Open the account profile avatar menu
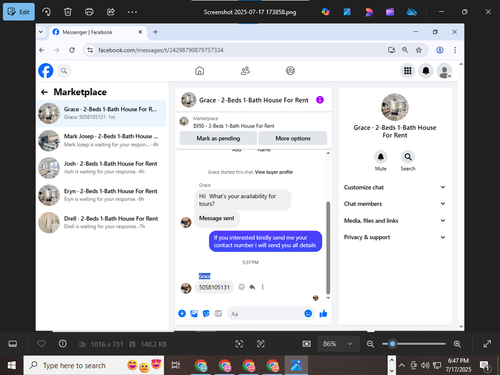The height and width of the screenshot is (375, 500). click(x=444, y=71)
